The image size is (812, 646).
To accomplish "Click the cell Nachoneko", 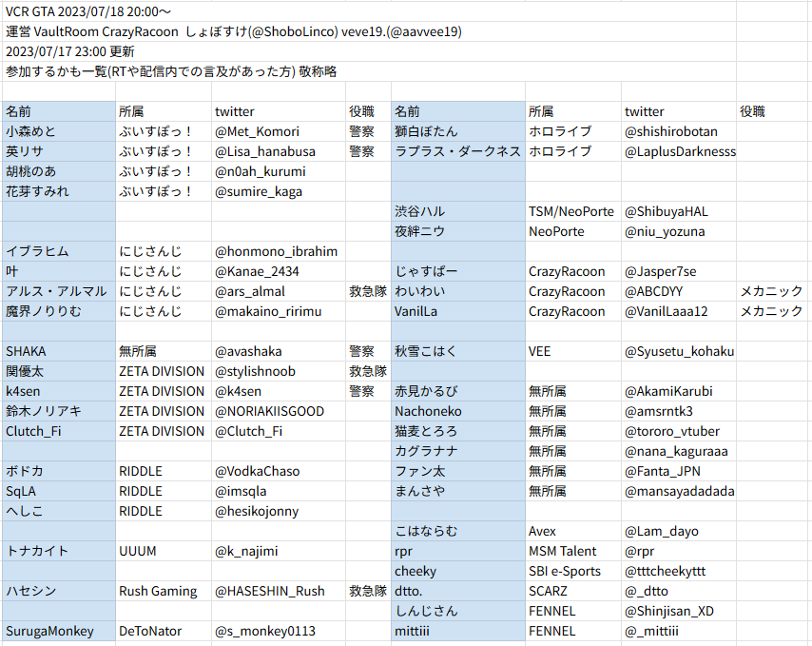I will pos(458,411).
